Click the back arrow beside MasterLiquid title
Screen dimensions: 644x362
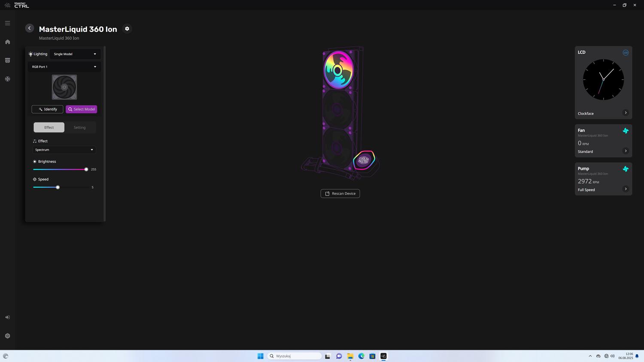[29, 28]
